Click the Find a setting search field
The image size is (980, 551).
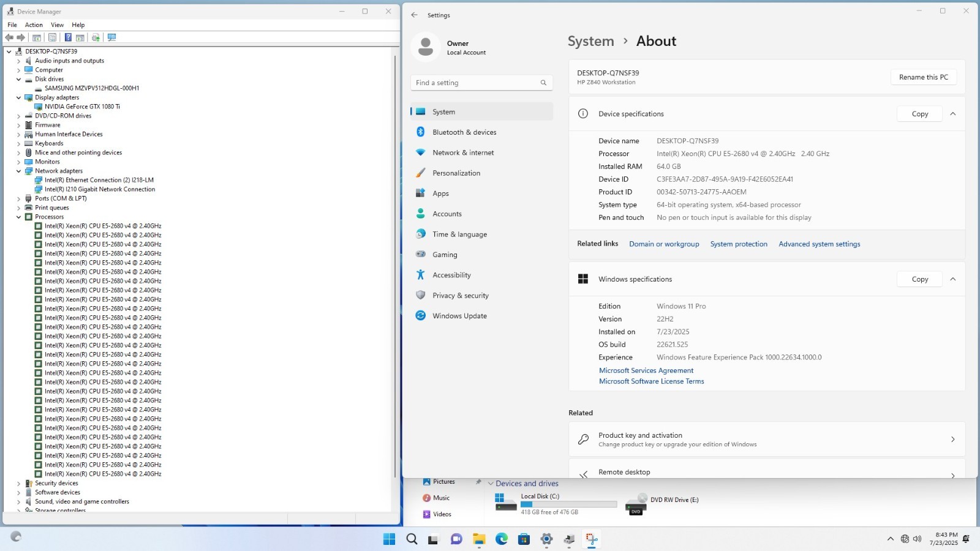click(481, 83)
